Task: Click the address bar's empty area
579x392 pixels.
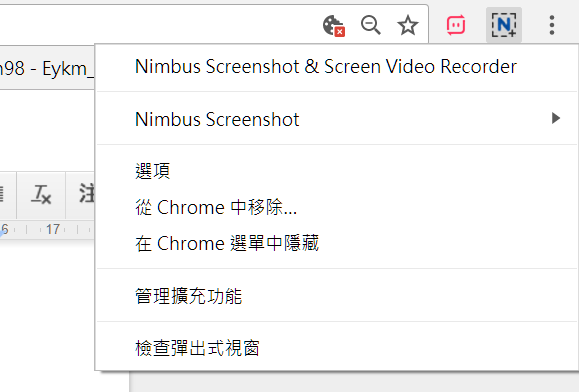Action: (159, 25)
